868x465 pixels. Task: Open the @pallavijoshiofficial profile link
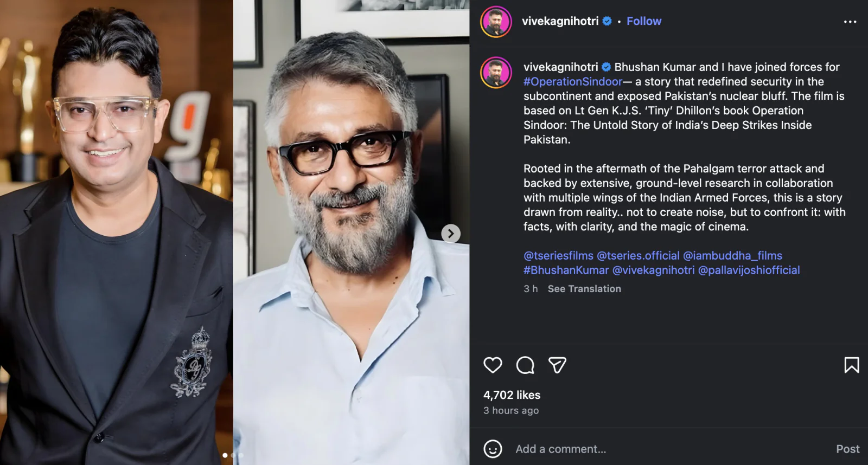pyautogui.click(x=749, y=270)
